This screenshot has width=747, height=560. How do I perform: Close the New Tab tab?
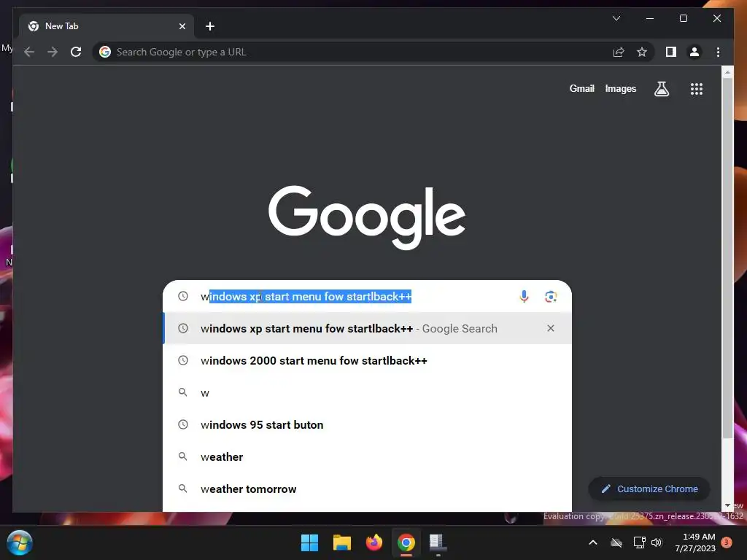[182, 26]
